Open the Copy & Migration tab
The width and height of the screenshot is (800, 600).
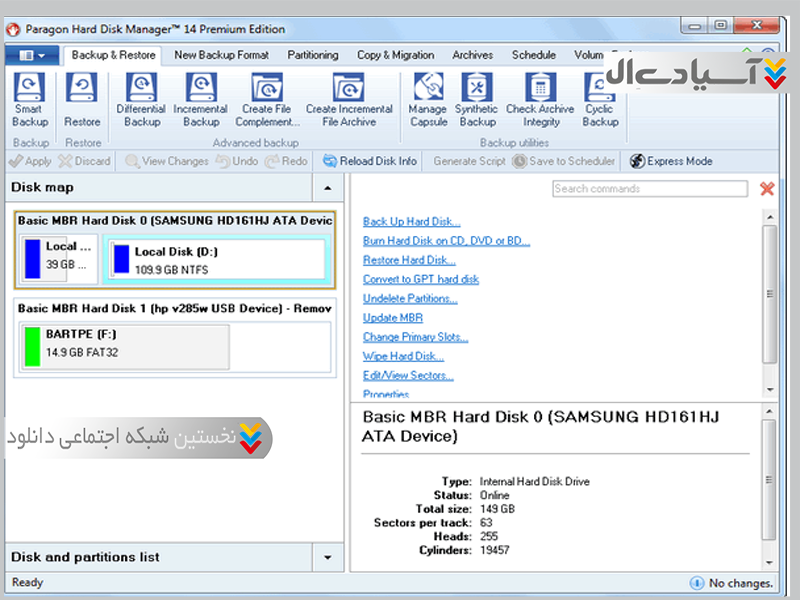pos(395,56)
